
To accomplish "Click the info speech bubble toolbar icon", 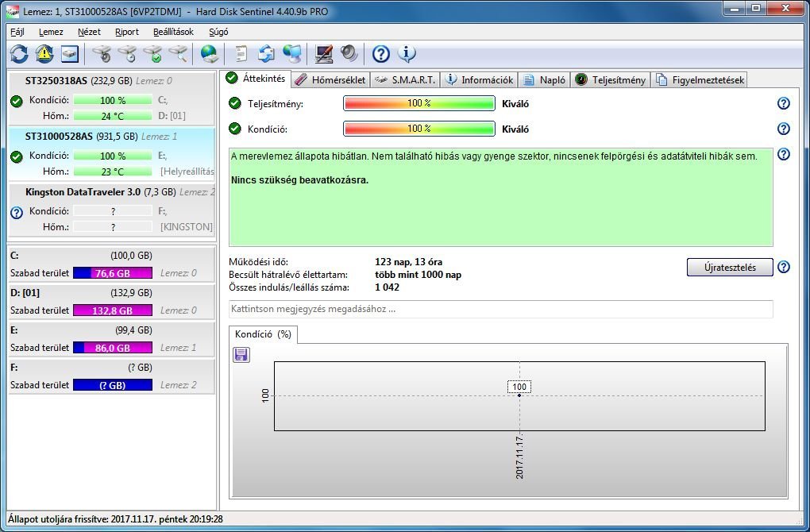I will pyautogui.click(x=407, y=54).
